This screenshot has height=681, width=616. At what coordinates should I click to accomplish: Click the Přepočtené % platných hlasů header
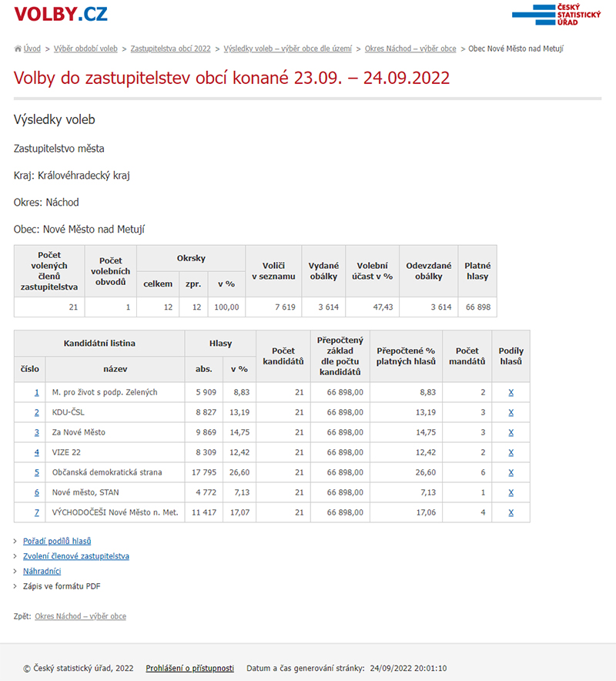click(x=406, y=356)
